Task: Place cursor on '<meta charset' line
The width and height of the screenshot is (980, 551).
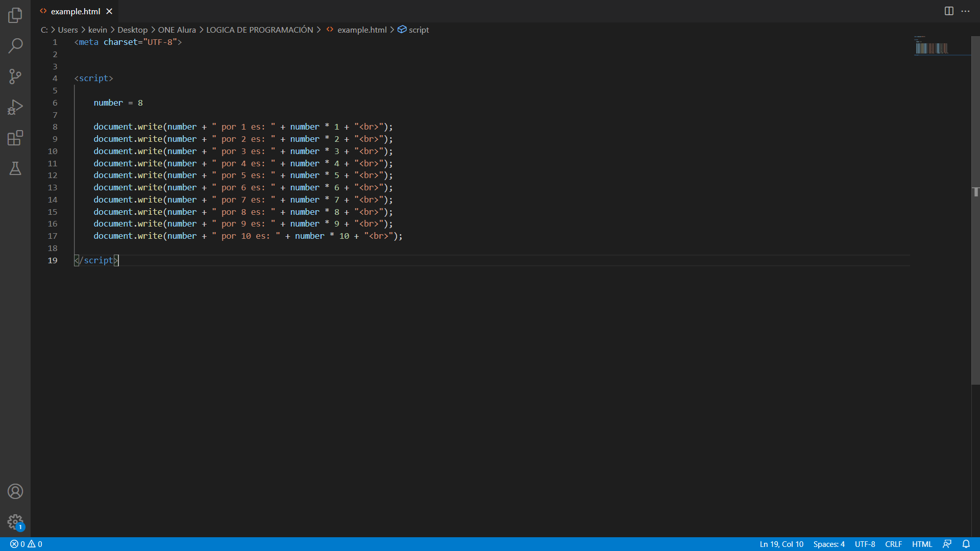Action: pyautogui.click(x=128, y=42)
